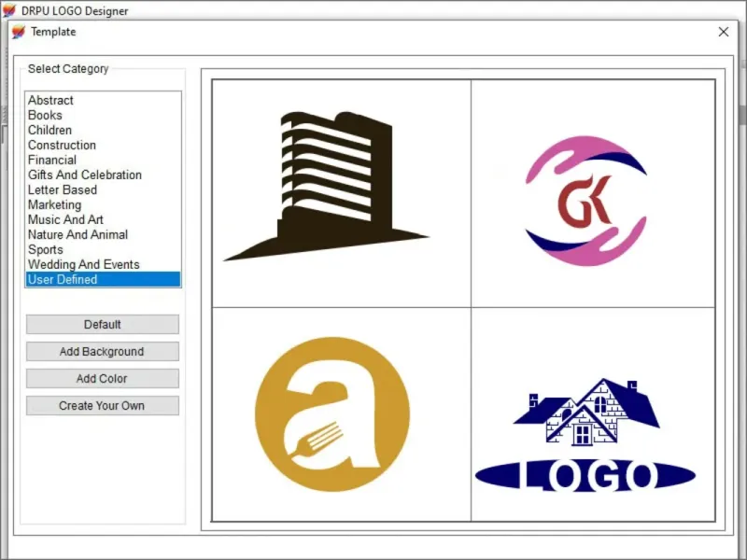Select the Sports category
Image resolution: width=747 pixels, height=560 pixels.
[103, 249]
